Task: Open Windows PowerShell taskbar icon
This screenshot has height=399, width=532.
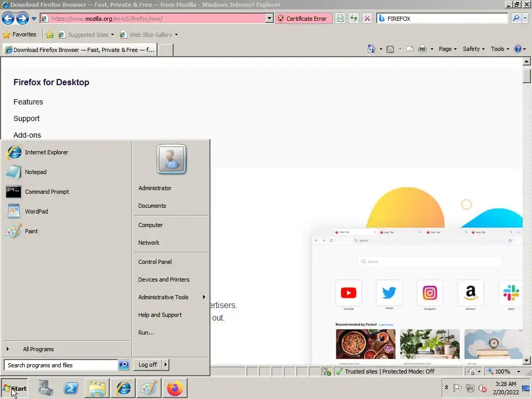Action: (71, 388)
